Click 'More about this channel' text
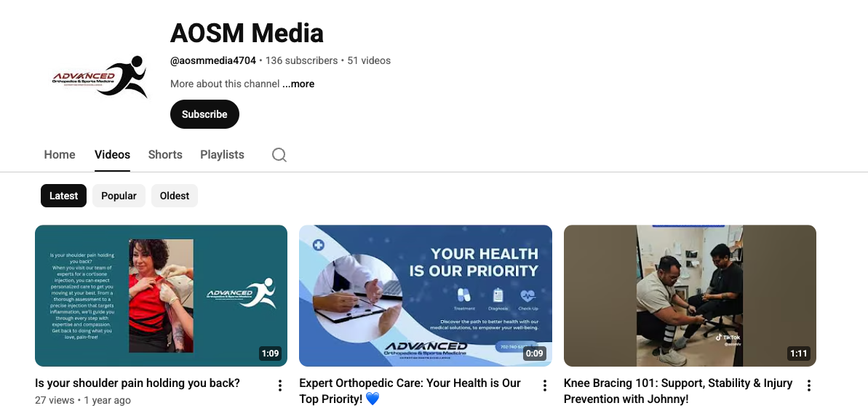The image size is (868, 411). click(225, 84)
